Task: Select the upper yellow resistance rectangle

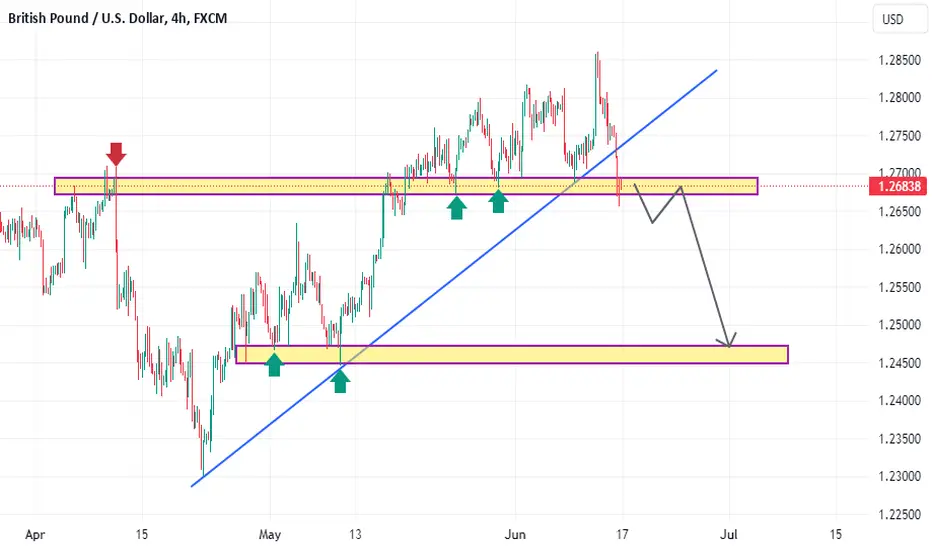Action: click(406, 186)
